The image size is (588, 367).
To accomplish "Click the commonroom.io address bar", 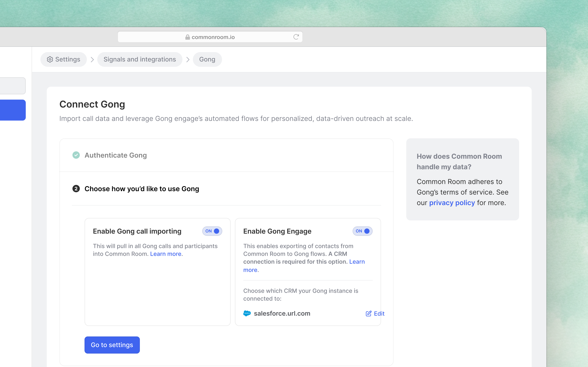I will tap(213, 37).
